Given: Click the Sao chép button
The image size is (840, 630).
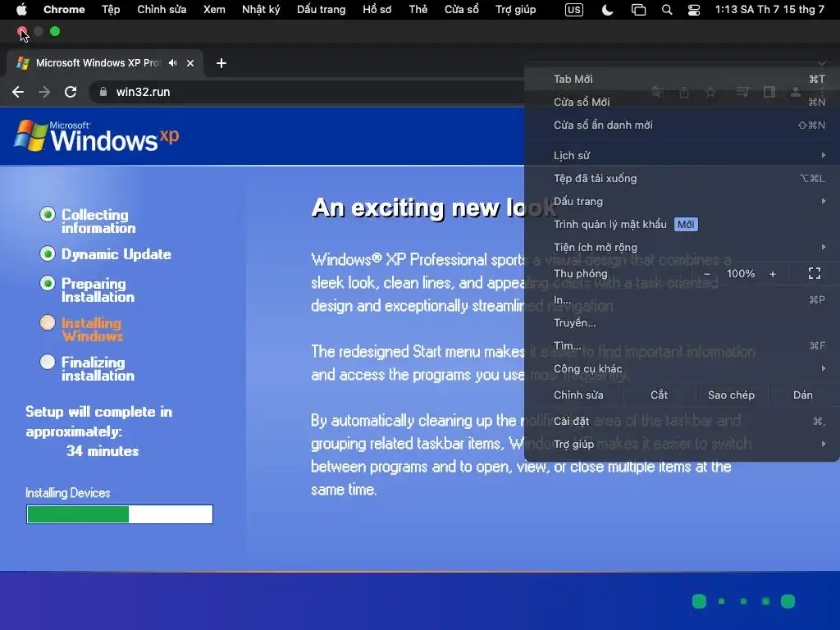Looking at the screenshot, I should coord(731,395).
